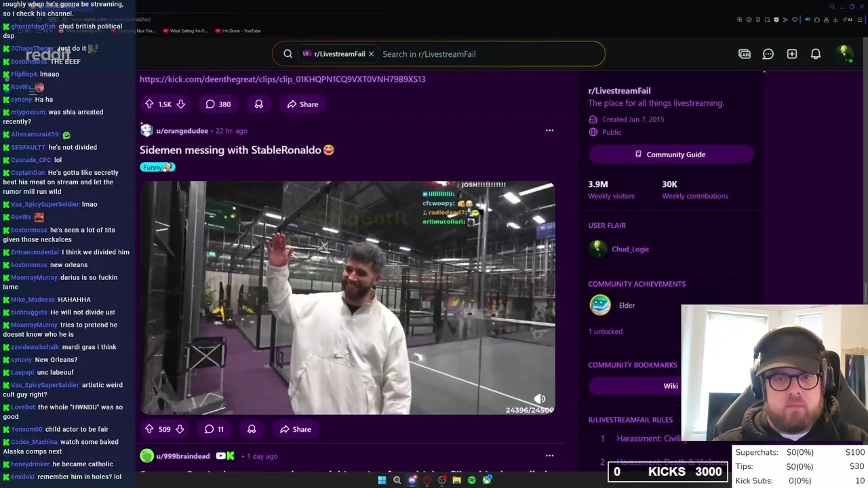The width and height of the screenshot is (868, 488).
Task: Open the Windows Start menu
Action: 382,481
